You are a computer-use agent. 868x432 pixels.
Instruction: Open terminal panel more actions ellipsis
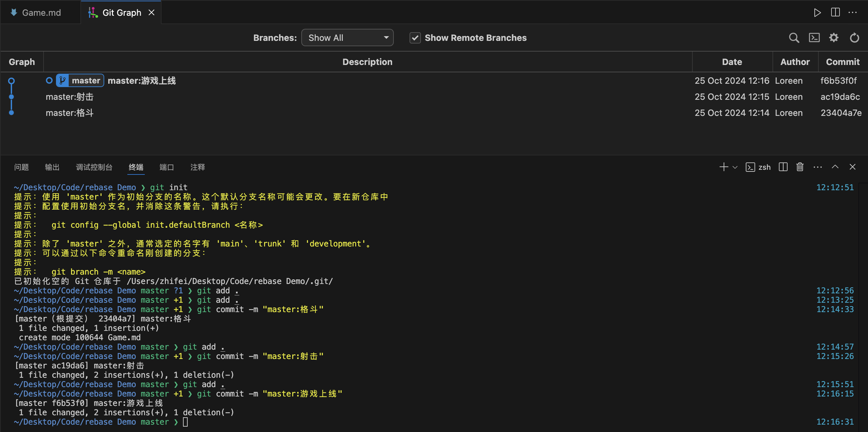coord(818,167)
